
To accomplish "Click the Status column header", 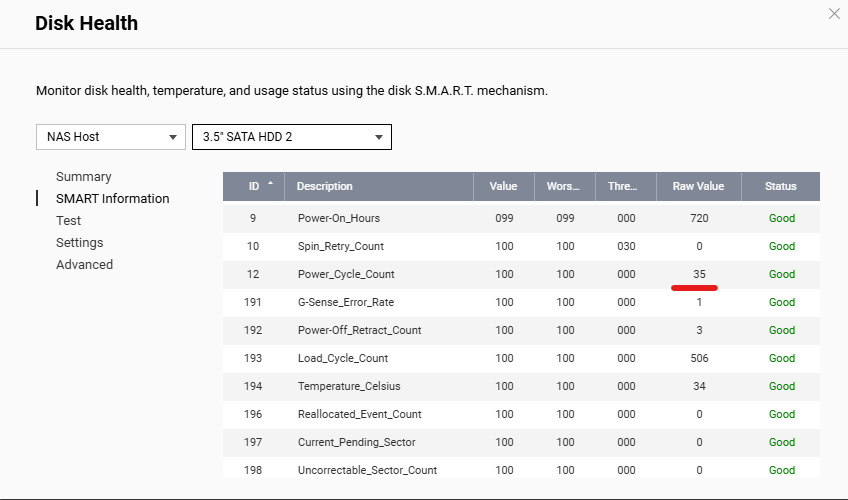I will [781, 186].
